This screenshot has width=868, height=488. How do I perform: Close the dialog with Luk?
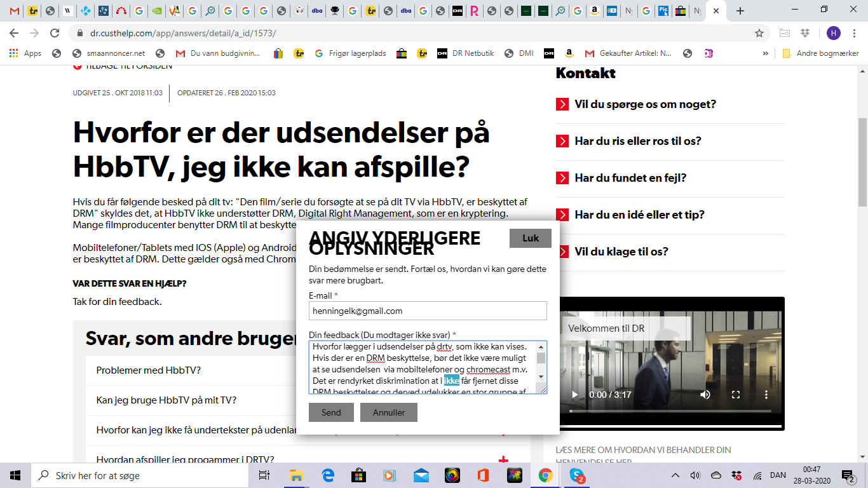click(x=530, y=238)
